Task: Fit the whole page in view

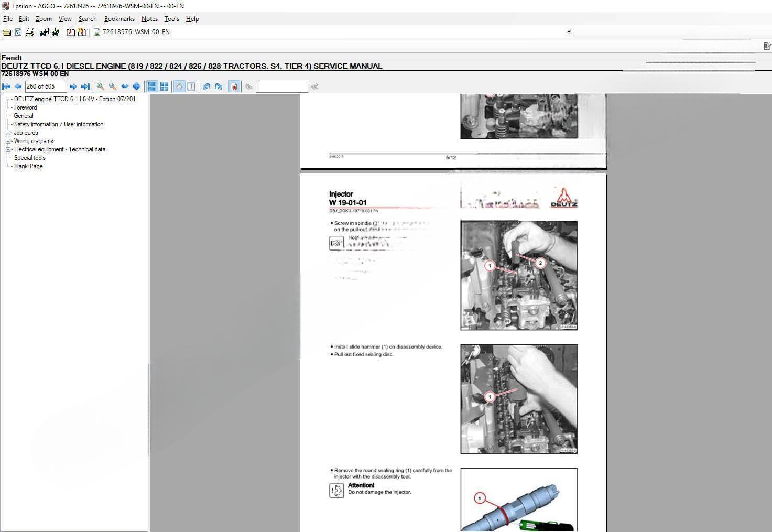Action: 136,86
